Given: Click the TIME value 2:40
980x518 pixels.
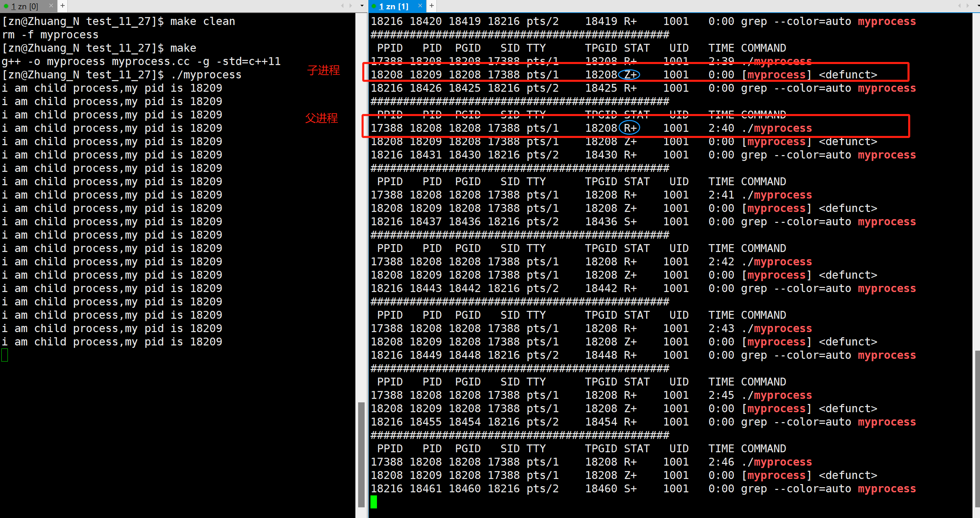Looking at the screenshot, I should [x=721, y=128].
